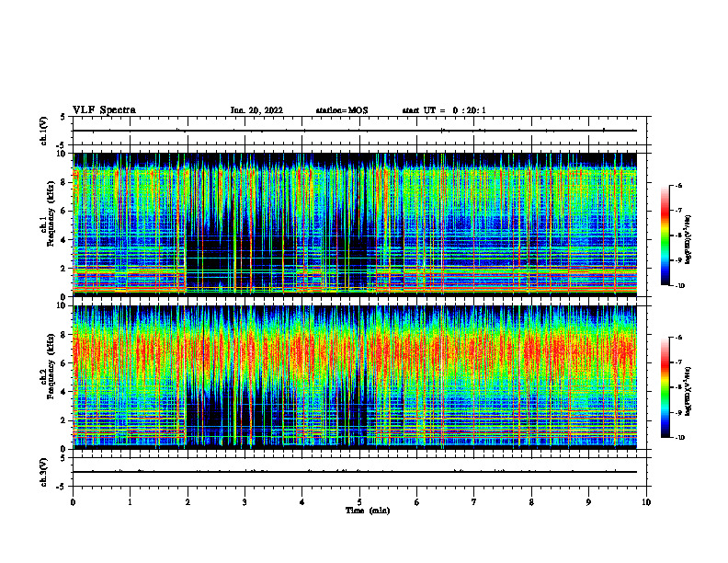The height and width of the screenshot is (563, 728).
Task: Click the "-10" label on ch.2 color bar
Action: [x=679, y=437]
